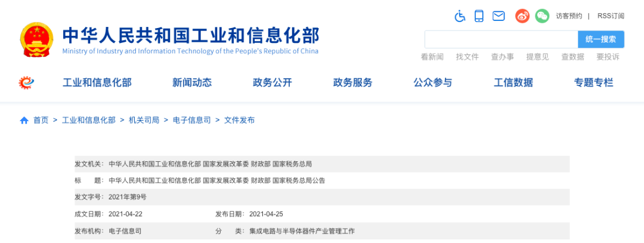
Task: Select 要投诉 search shortcut
Action: pos(608,57)
